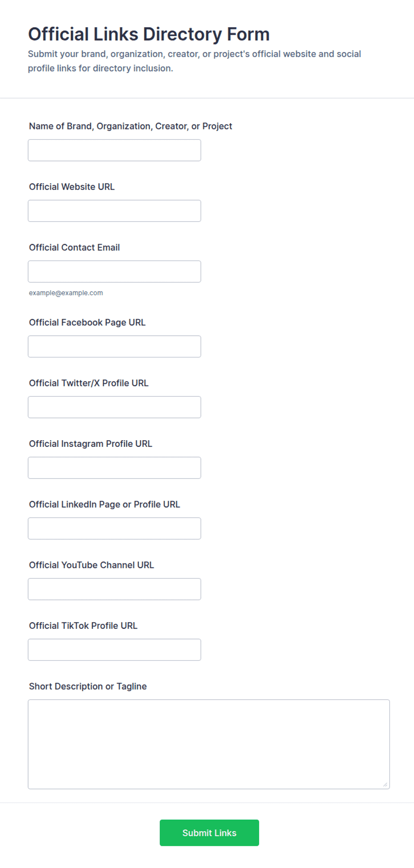The width and height of the screenshot is (414, 868).
Task: Focus the Official Website URL field
Action: click(x=114, y=211)
